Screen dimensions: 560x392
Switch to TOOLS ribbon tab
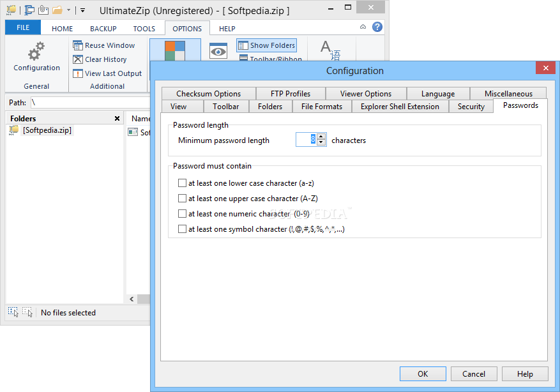[144, 29]
